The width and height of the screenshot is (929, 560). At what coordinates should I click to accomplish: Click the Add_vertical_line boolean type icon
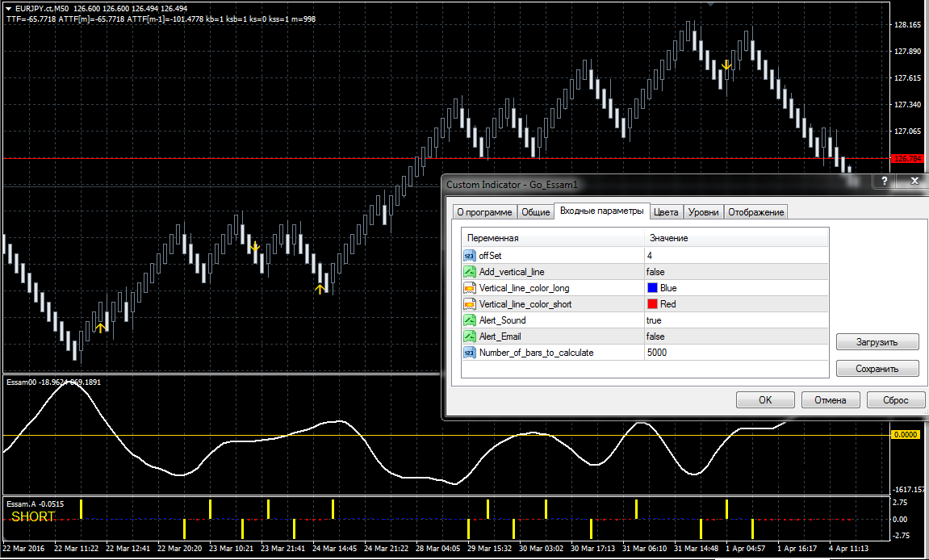tap(469, 271)
